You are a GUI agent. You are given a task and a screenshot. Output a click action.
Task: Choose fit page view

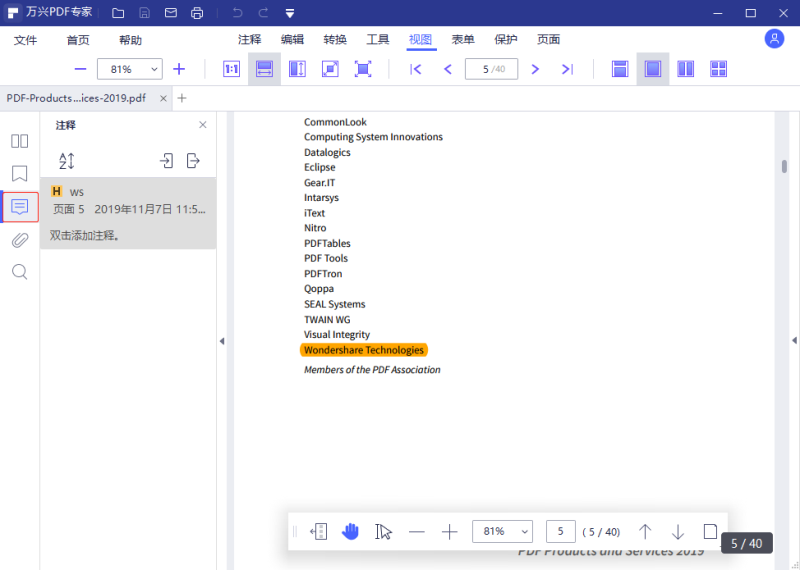[x=330, y=69]
